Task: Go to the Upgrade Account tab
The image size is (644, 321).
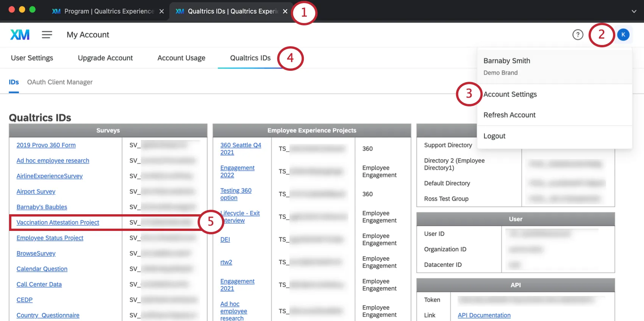Action: (105, 58)
